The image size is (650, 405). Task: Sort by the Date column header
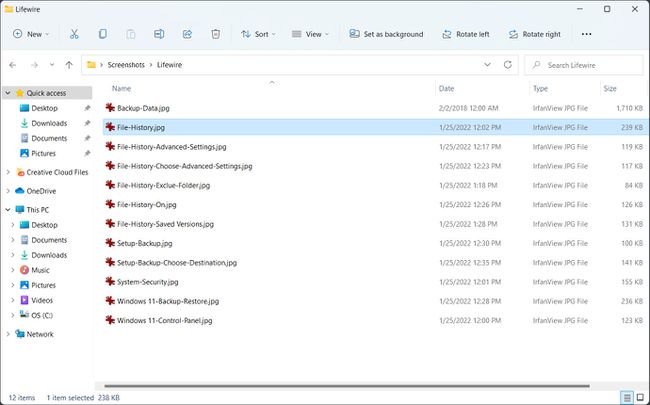[446, 88]
